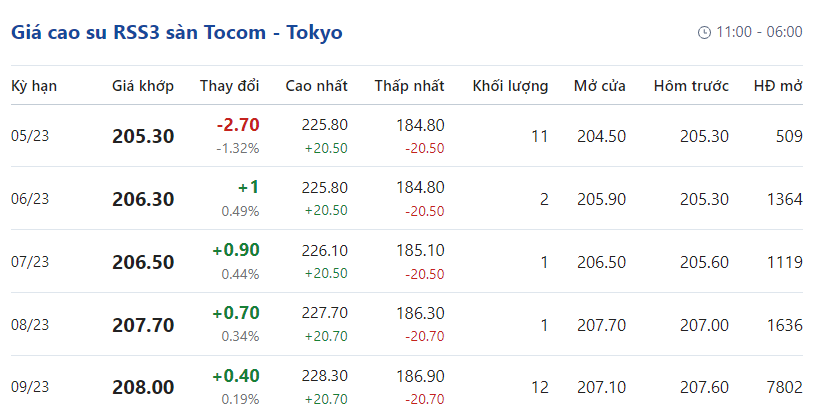The width and height of the screenshot is (814, 415).
Task: Click the 7802 open interest value
Action: click(x=782, y=387)
